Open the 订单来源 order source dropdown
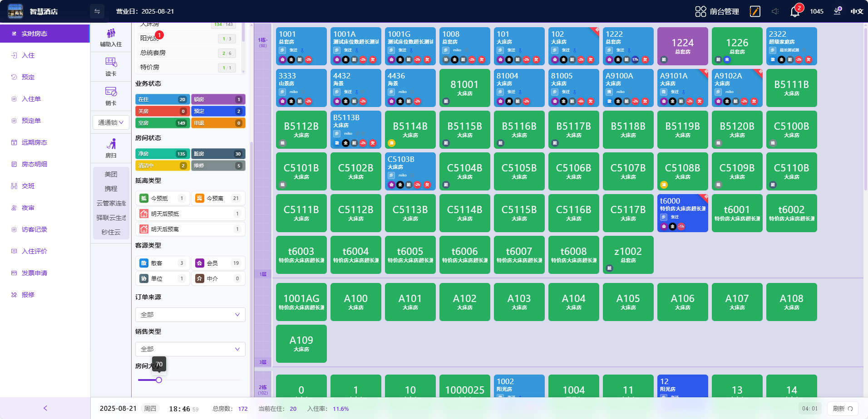 pos(190,315)
